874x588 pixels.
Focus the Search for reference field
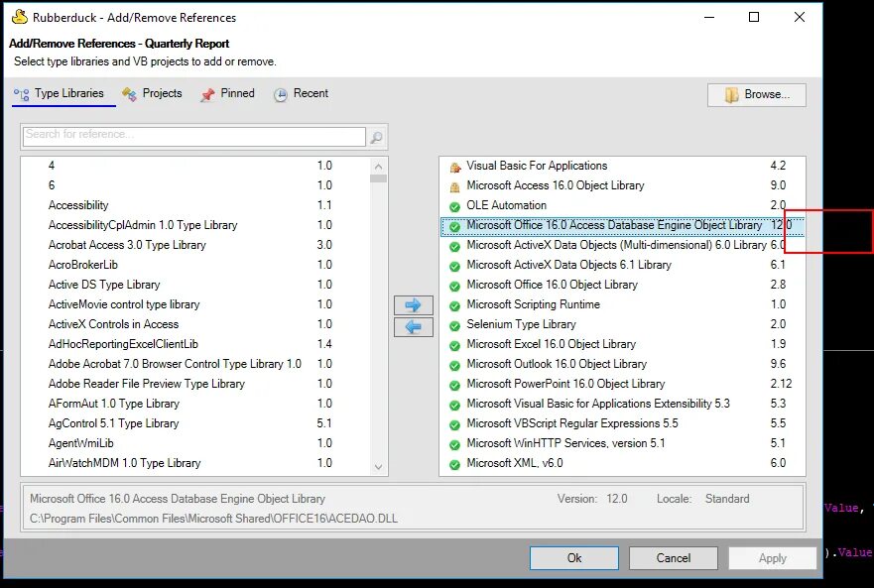194,136
